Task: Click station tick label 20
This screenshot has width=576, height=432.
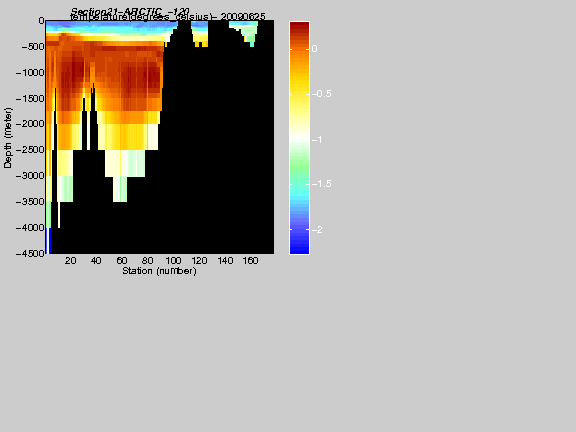Action: coord(71,261)
